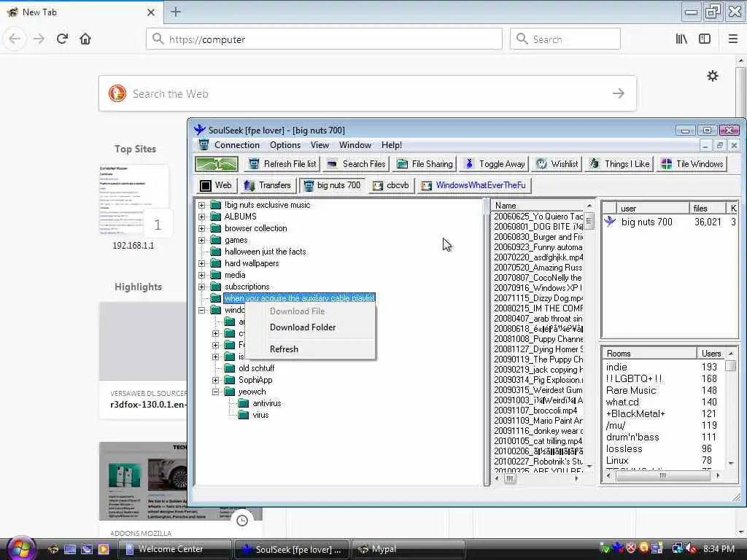Image resolution: width=747 pixels, height=560 pixels.
Task: Click the yeowch folder icon
Action: [230, 392]
